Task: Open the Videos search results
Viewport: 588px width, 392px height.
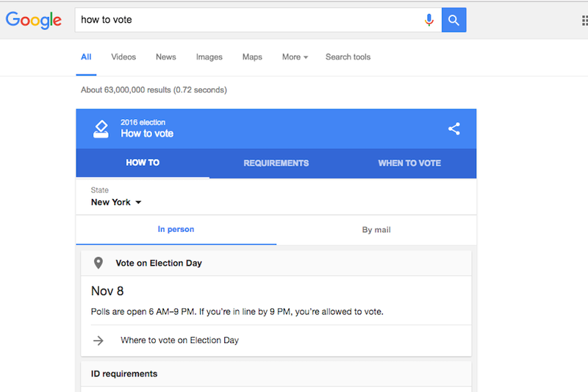Action: point(123,57)
